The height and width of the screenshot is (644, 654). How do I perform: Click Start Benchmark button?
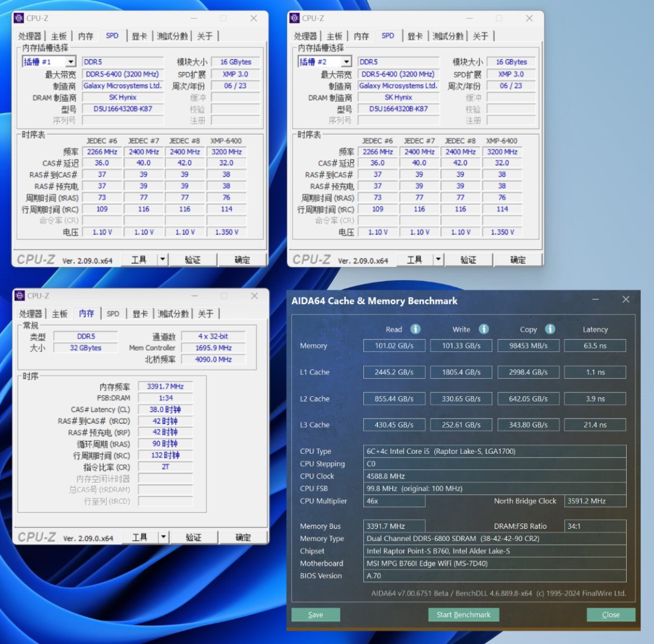(463, 614)
